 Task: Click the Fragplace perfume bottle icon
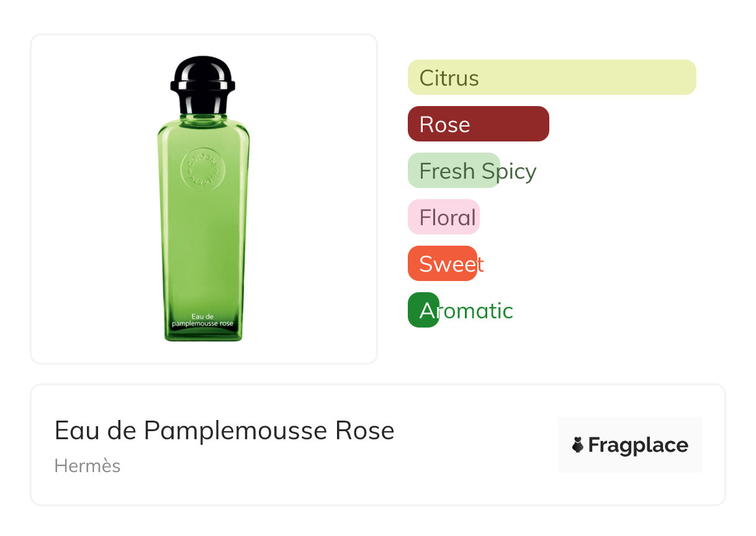pyautogui.click(x=578, y=445)
